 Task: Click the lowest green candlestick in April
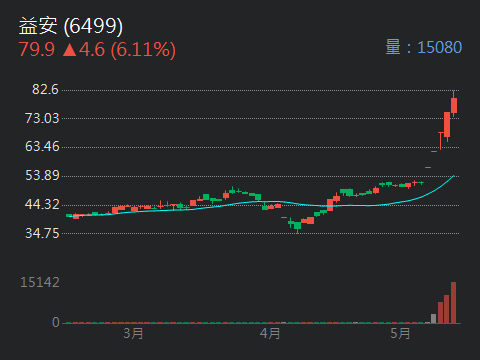pyautogui.click(x=297, y=226)
